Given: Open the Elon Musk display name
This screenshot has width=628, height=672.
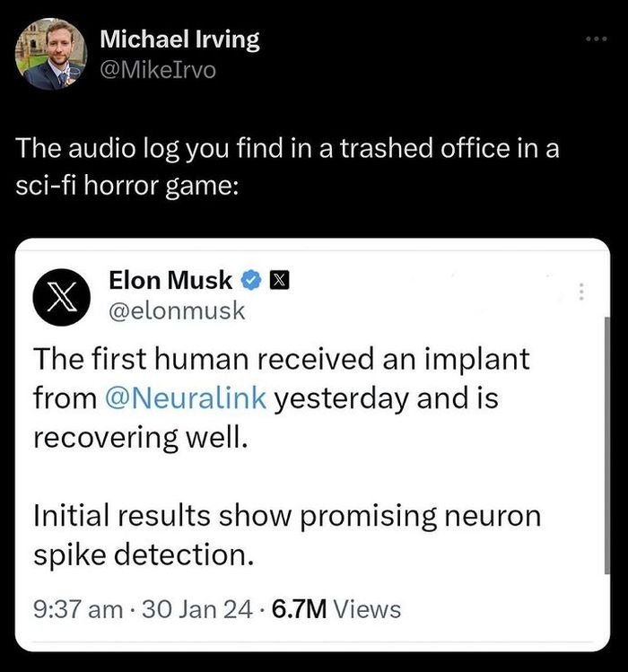Looking at the screenshot, I should (x=170, y=280).
